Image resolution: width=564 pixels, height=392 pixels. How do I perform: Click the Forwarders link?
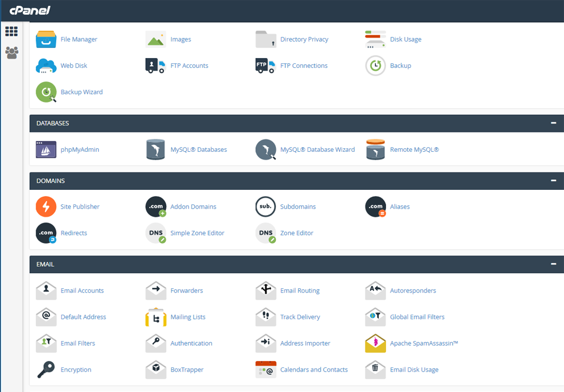coord(187,291)
